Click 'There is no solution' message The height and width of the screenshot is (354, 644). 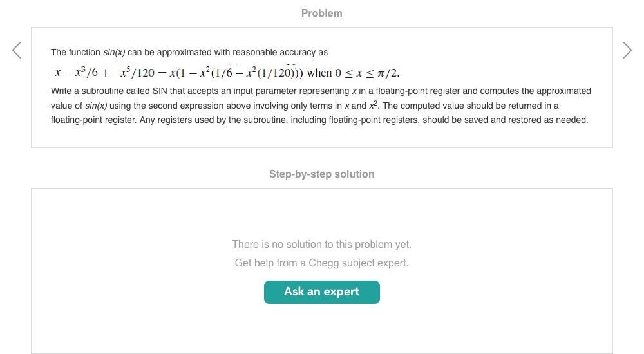[321, 245]
